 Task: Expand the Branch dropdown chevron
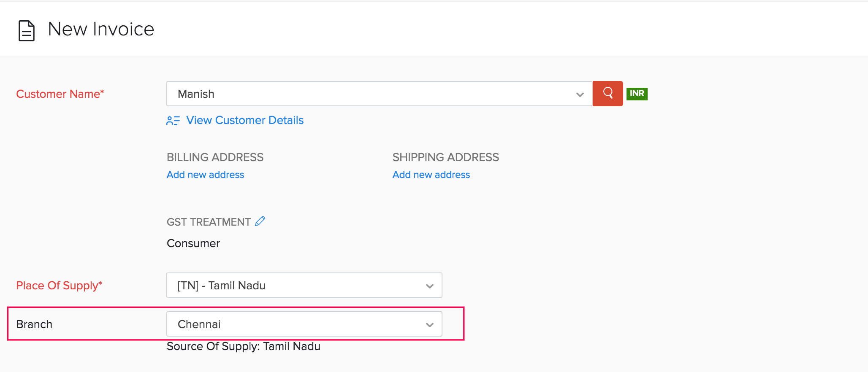[x=429, y=325]
